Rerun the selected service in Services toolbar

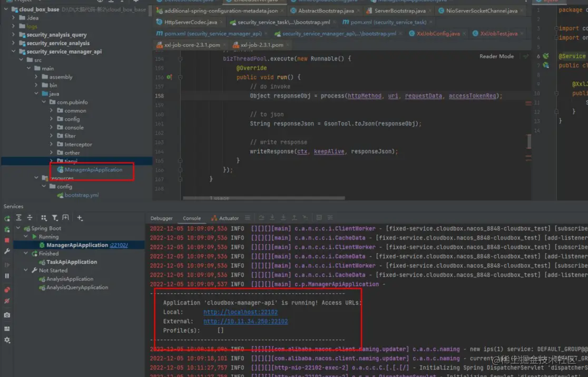point(7,218)
